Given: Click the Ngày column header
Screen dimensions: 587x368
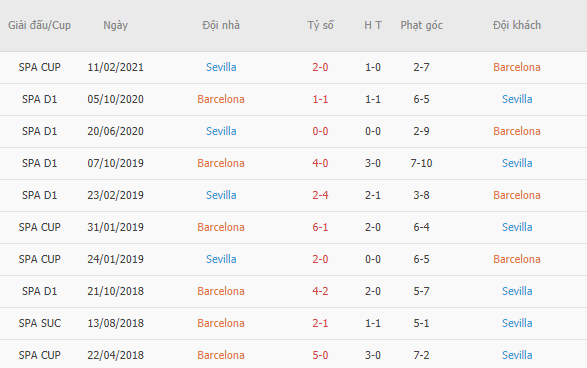Looking at the screenshot, I should coord(115,25).
